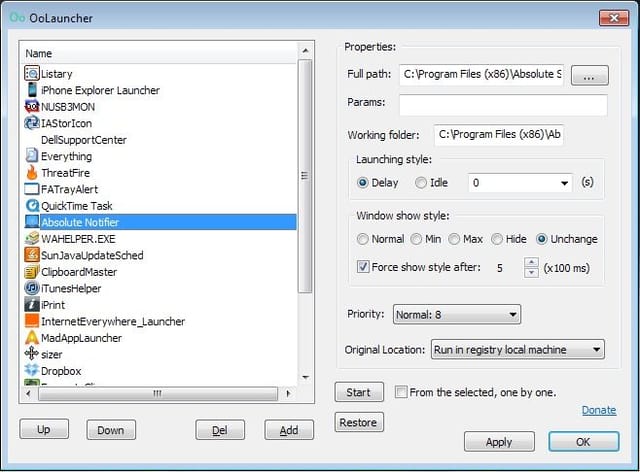The width and height of the screenshot is (640, 472).
Task: Choose Normal window show style
Action: point(362,239)
